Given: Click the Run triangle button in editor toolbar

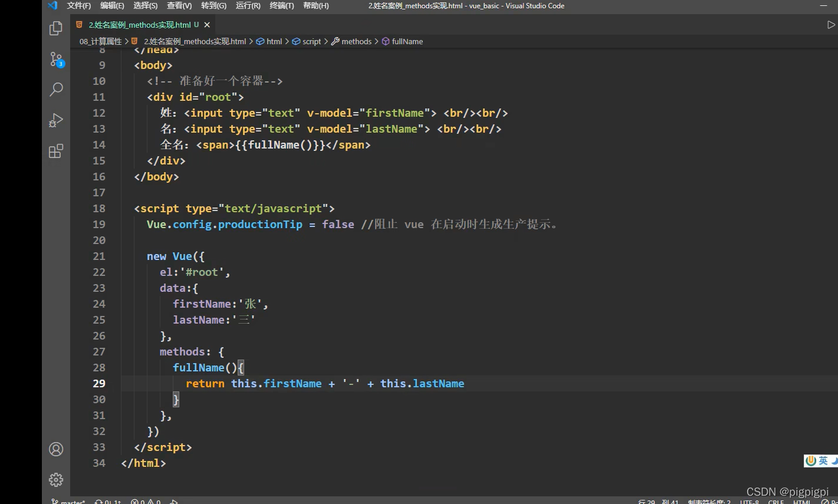Looking at the screenshot, I should [x=831, y=25].
